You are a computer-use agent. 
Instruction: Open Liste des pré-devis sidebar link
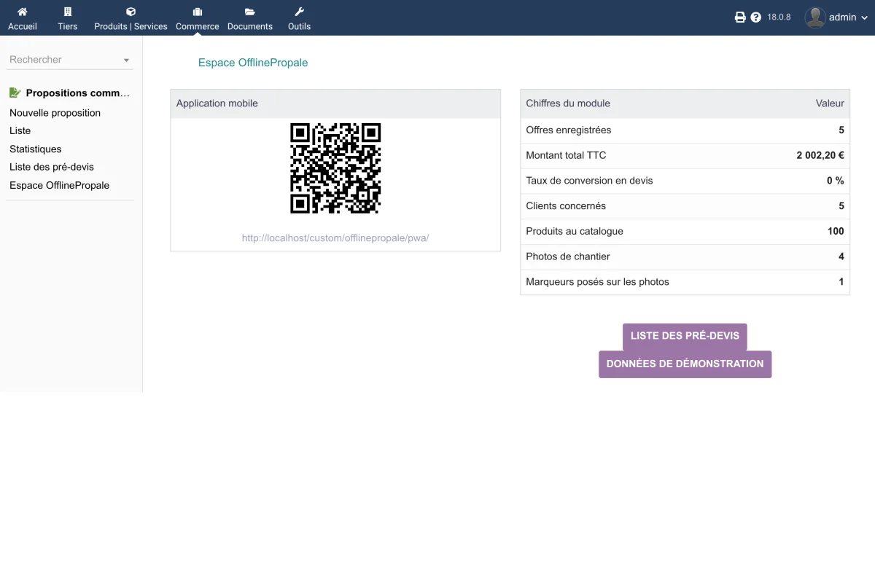click(x=52, y=167)
